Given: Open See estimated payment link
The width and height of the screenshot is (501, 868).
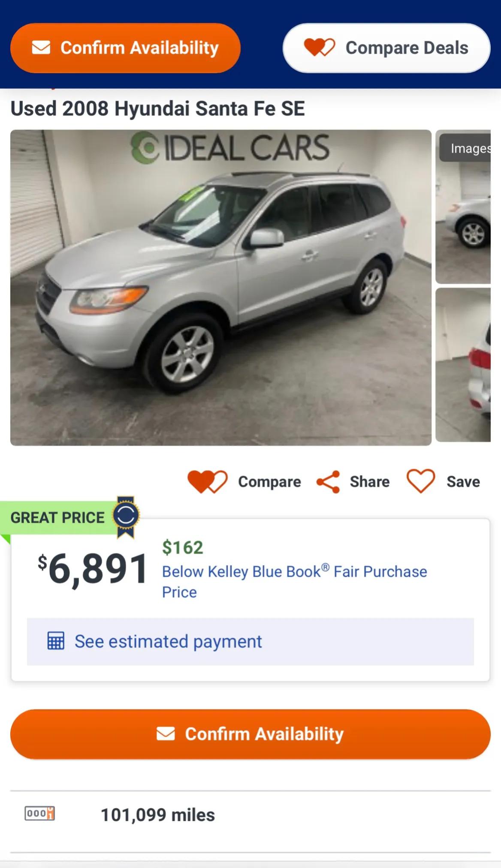Looking at the screenshot, I should tap(168, 642).
